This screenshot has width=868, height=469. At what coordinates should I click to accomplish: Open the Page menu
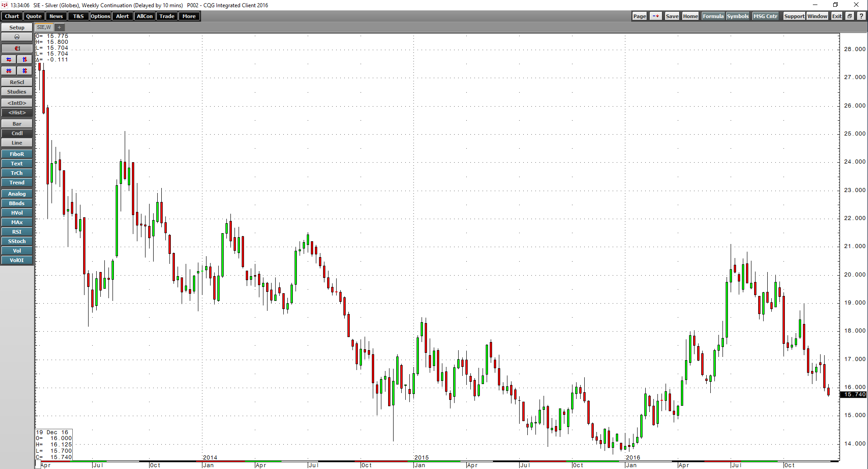click(639, 16)
